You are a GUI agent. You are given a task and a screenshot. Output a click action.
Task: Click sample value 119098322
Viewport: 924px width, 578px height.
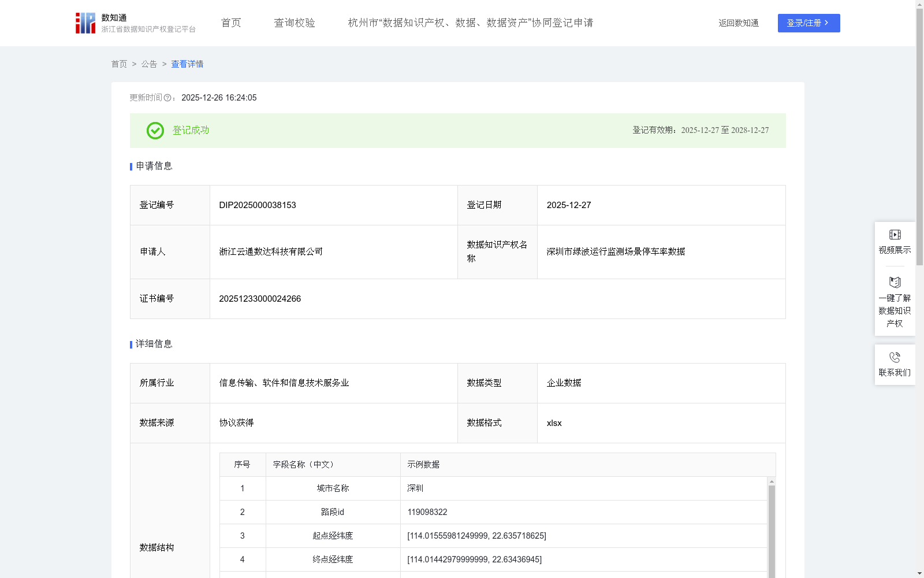427,512
